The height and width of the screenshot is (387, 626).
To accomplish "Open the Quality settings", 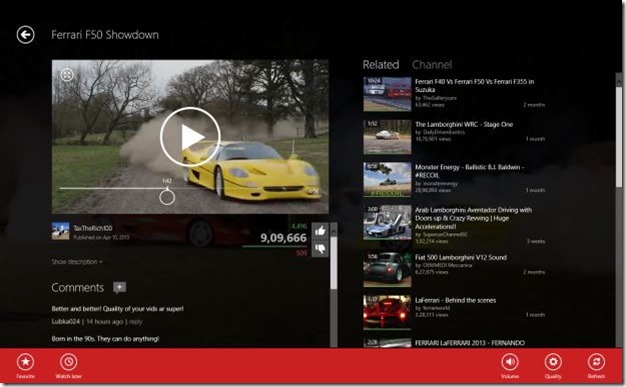I will (x=553, y=366).
